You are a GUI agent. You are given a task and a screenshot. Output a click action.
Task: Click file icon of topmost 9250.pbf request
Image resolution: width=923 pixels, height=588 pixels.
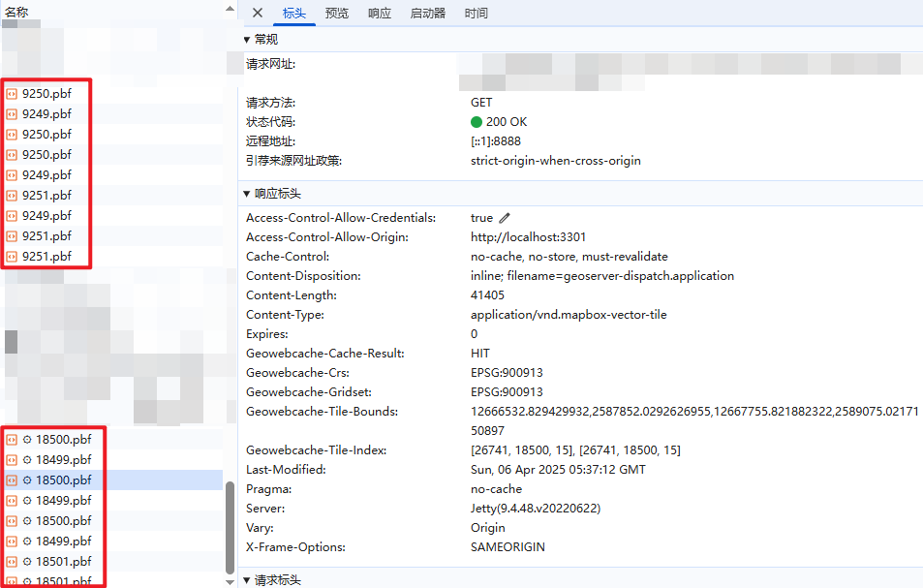[x=13, y=94]
